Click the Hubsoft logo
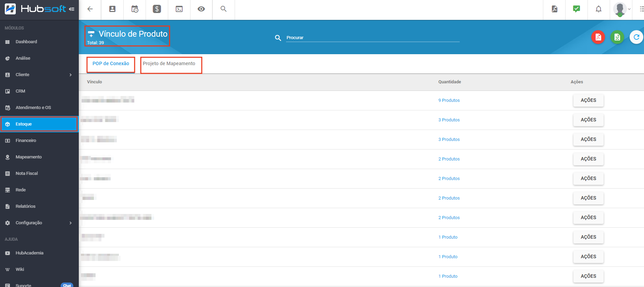Viewport: 644px width, 287px height. [x=35, y=9]
